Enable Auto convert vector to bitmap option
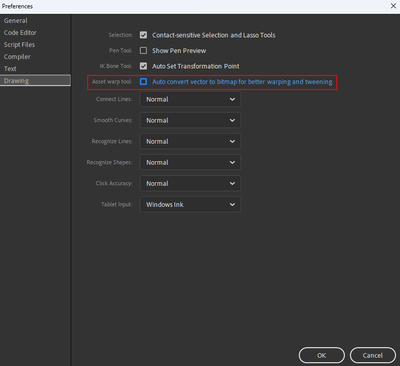This screenshot has height=366, width=400. coord(143,82)
